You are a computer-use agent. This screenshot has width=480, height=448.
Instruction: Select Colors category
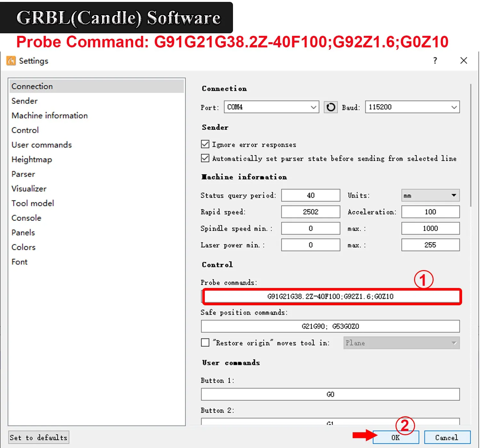96,247
